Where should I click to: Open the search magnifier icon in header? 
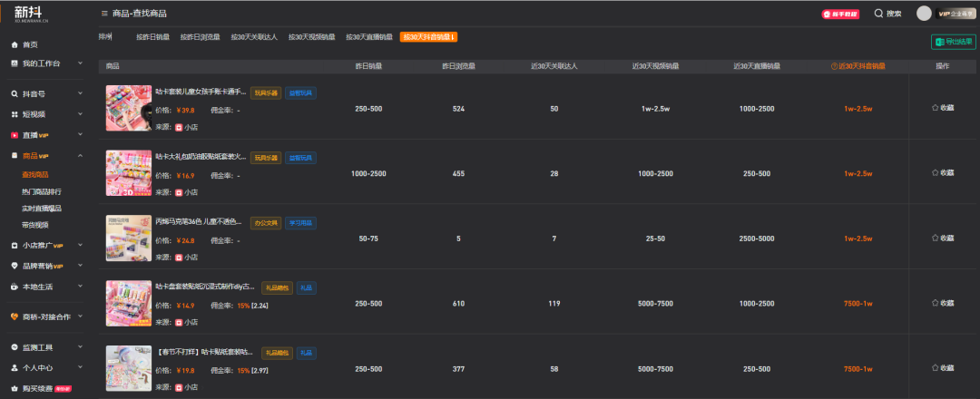[878, 14]
